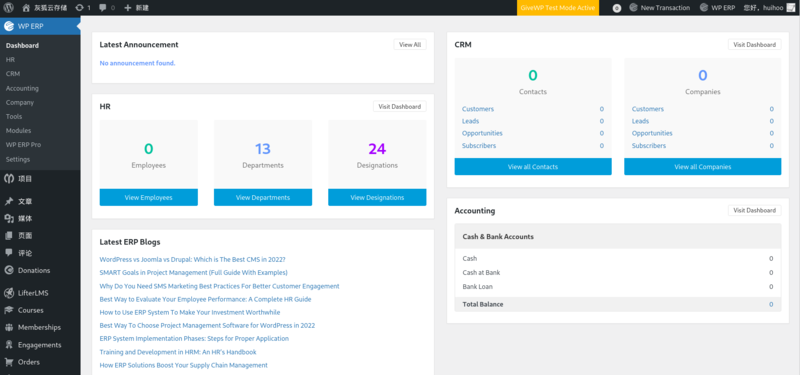Open Customers link under Contacts

pyautogui.click(x=478, y=109)
